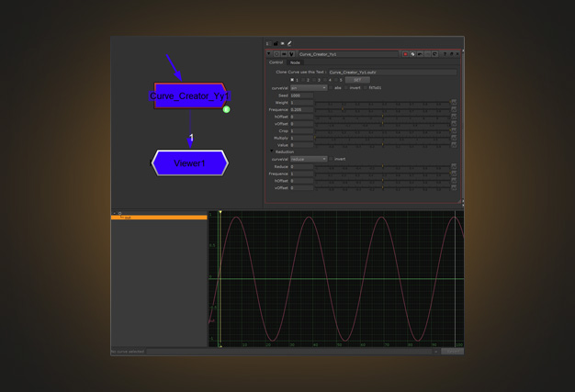The width and height of the screenshot is (575, 392).
Task: Click the red record icon in properties header
Action: pos(405,54)
